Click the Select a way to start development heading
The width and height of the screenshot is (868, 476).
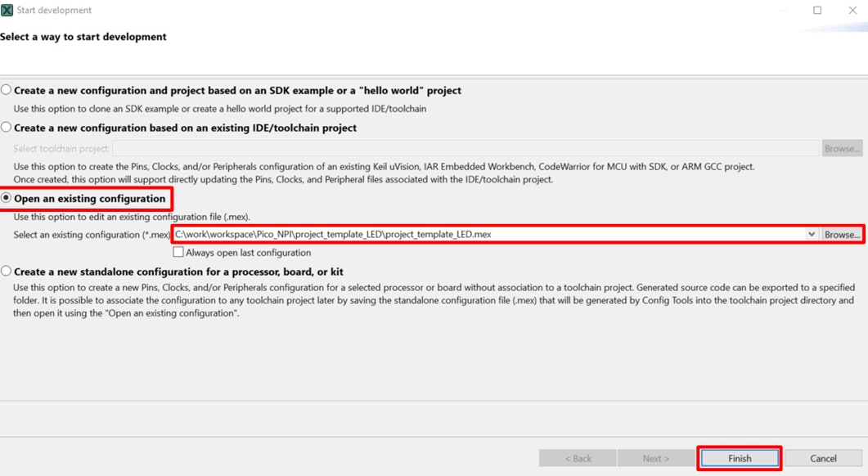[83, 37]
